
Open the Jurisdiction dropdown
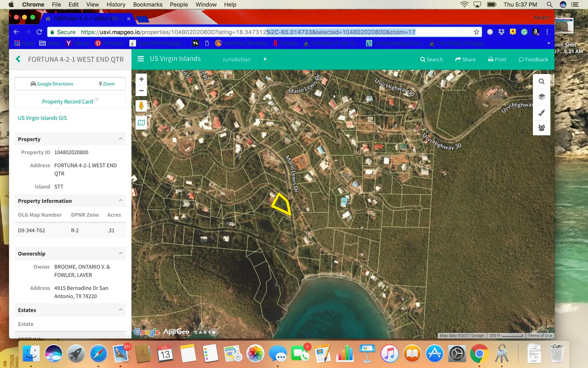(244, 59)
